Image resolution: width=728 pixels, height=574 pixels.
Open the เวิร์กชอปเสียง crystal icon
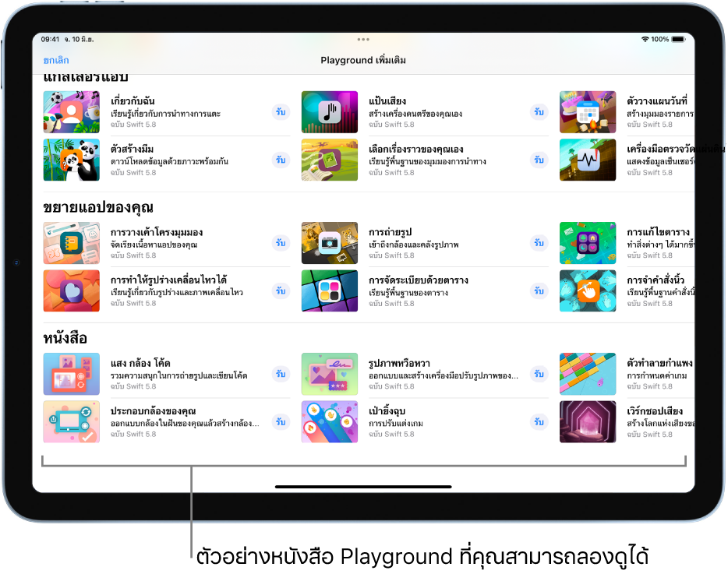[x=588, y=421]
